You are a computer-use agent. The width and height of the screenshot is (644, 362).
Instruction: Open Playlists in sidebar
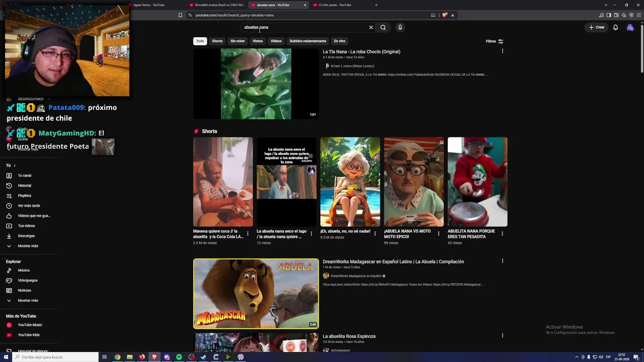tap(24, 196)
